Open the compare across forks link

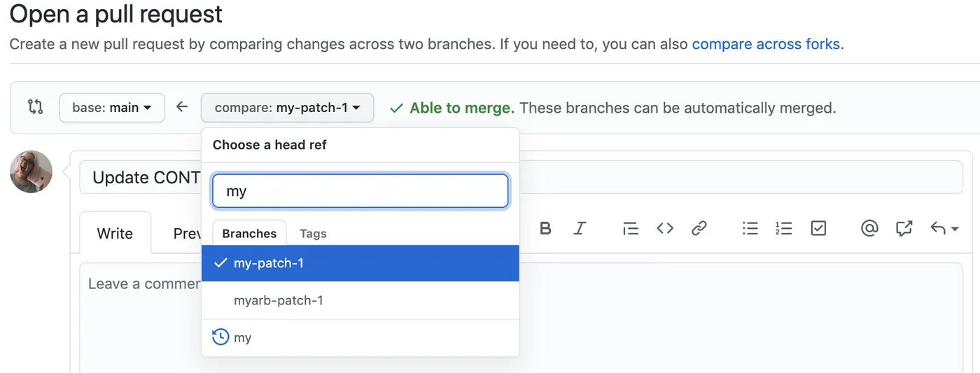(x=767, y=44)
